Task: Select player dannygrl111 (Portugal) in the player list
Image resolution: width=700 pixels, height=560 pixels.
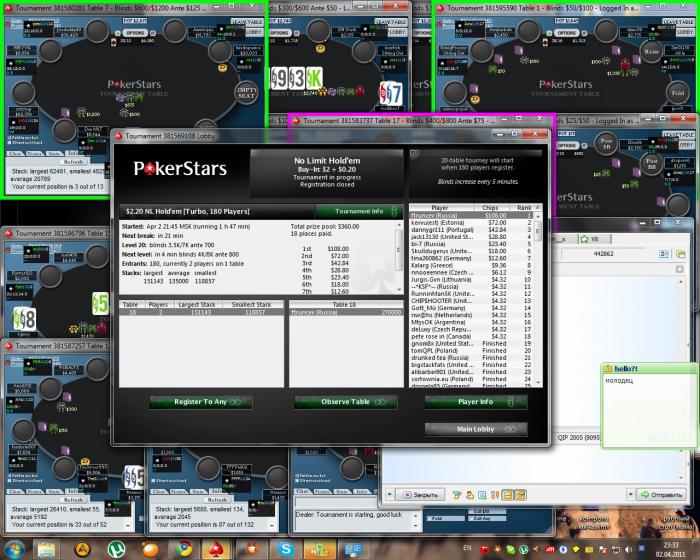Action: tap(471, 230)
